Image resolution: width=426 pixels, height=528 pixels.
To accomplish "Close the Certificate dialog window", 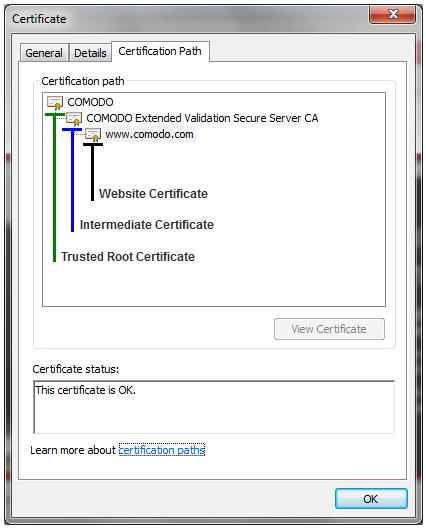I will click(393, 15).
